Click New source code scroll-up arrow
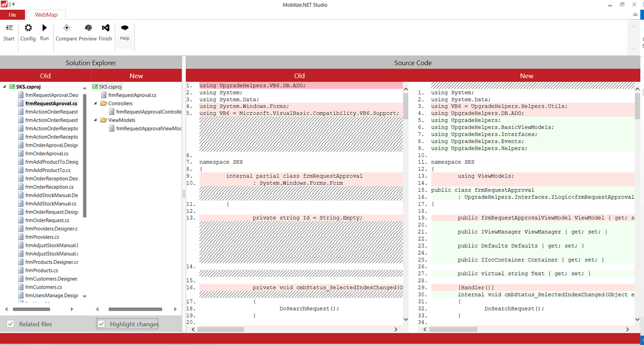Viewport: 644px width, 345px height. click(638, 88)
